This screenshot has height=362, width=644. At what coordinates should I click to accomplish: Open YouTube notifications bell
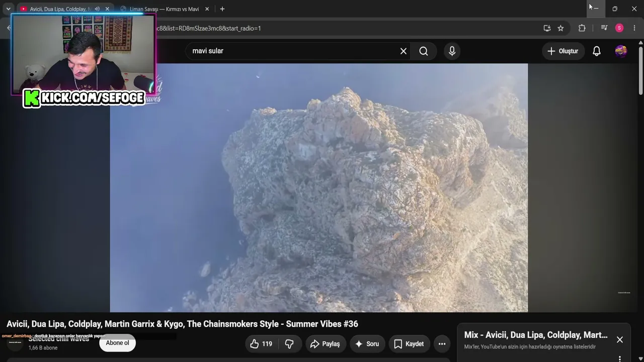[x=597, y=51]
